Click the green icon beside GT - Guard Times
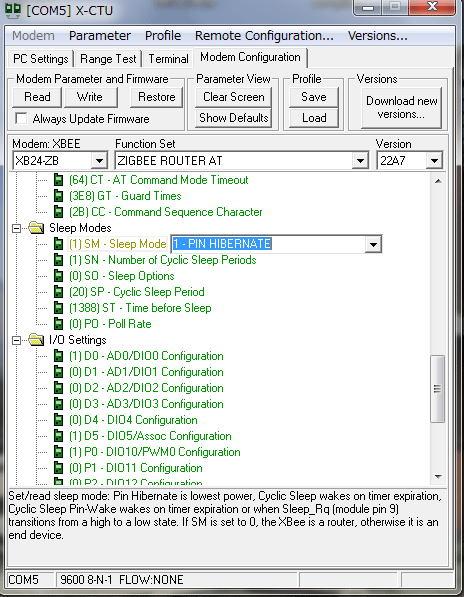 click(58, 196)
